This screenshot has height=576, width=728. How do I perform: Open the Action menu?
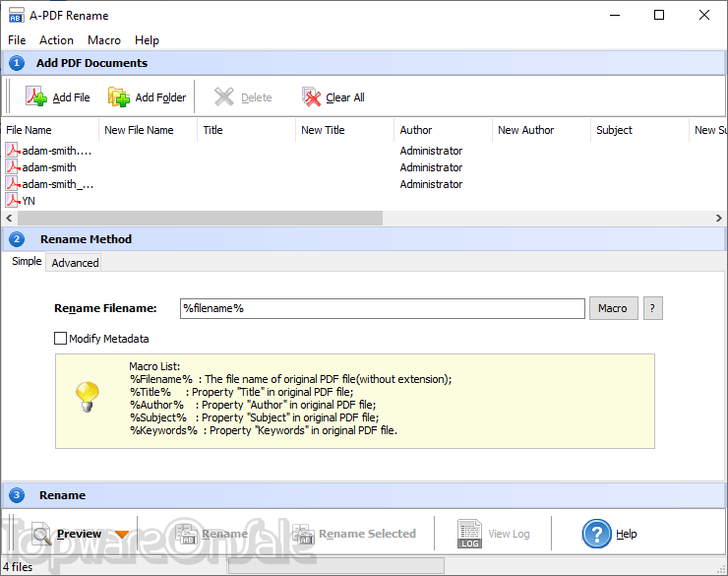click(56, 40)
